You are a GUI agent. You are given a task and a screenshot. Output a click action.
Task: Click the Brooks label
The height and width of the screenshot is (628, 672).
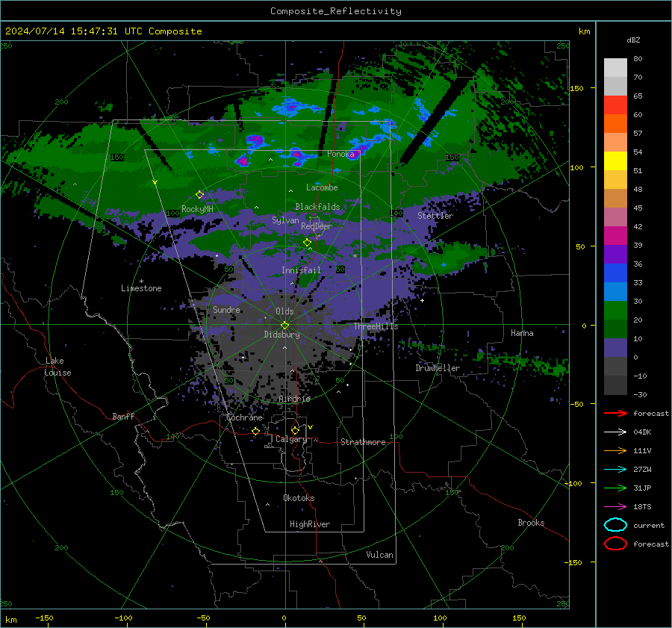coord(531,523)
